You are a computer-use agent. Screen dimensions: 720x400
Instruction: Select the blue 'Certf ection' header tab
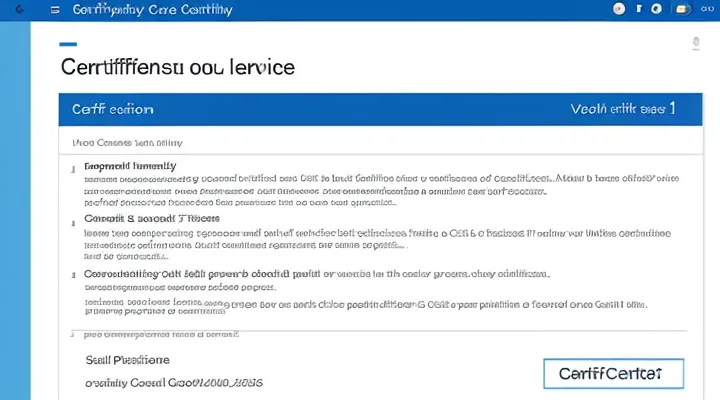point(112,109)
